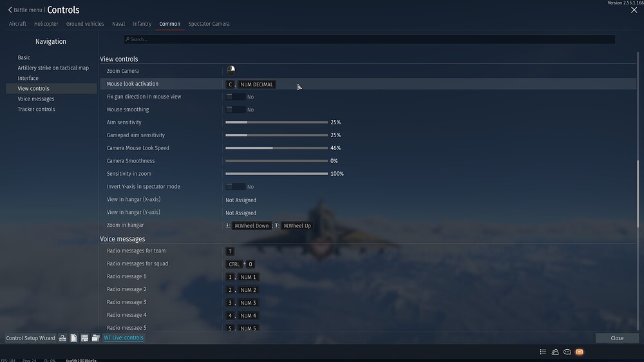Click the search magnifier icon
Viewport: 644px width, 362px height.
click(128, 39)
